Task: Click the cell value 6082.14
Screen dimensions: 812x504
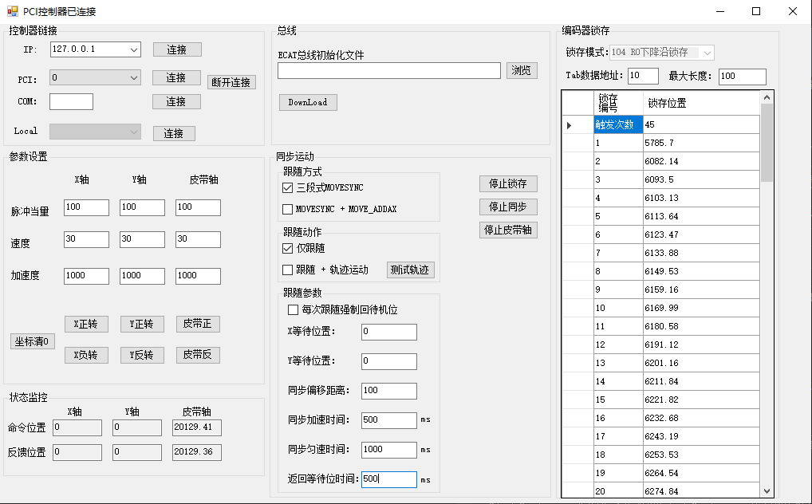Action: 702,162
